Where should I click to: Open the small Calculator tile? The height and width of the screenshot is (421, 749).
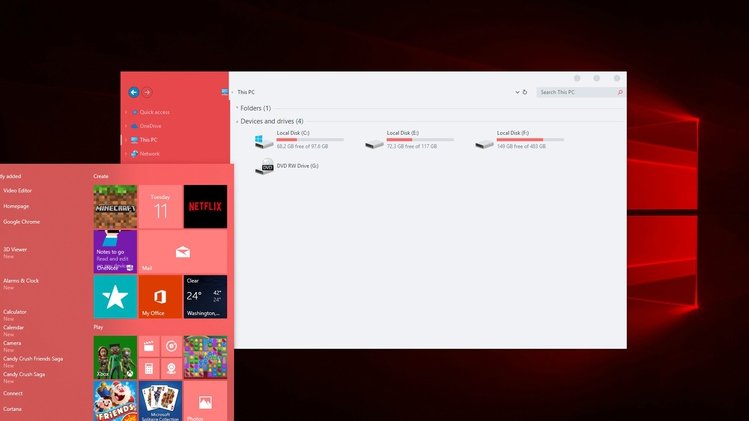pos(149,368)
